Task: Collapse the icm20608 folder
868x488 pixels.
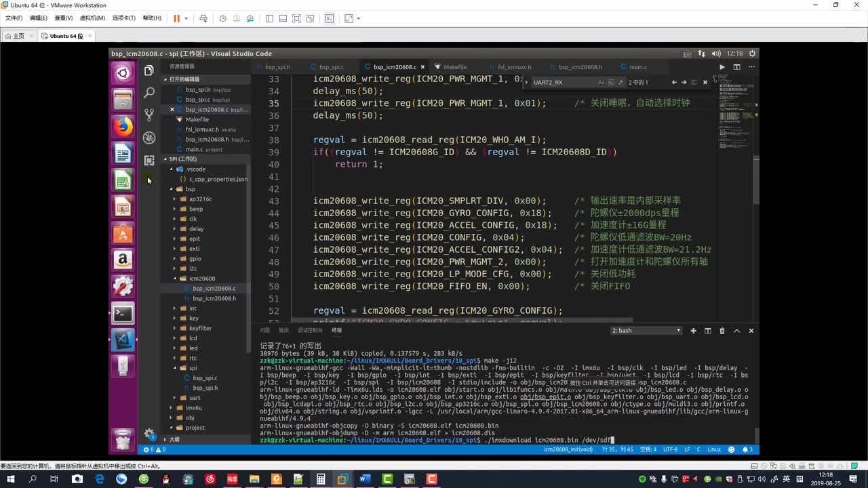Action: point(201,279)
